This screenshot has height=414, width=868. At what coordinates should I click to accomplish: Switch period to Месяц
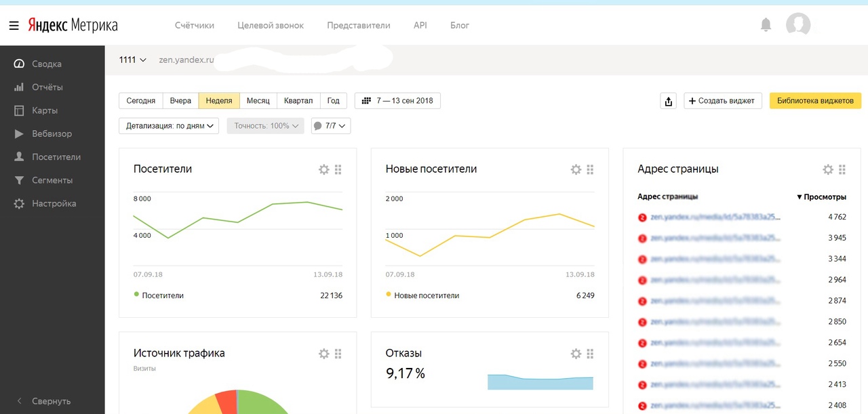pos(258,101)
